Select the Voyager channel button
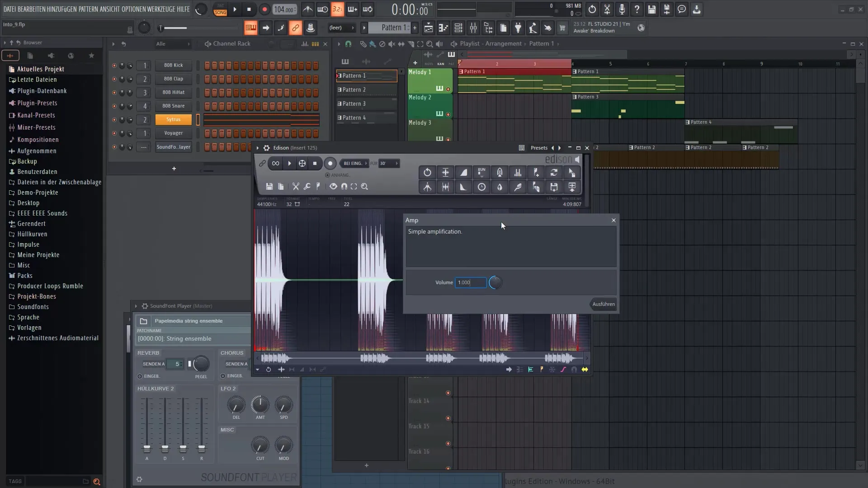 (x=174, y=133)
